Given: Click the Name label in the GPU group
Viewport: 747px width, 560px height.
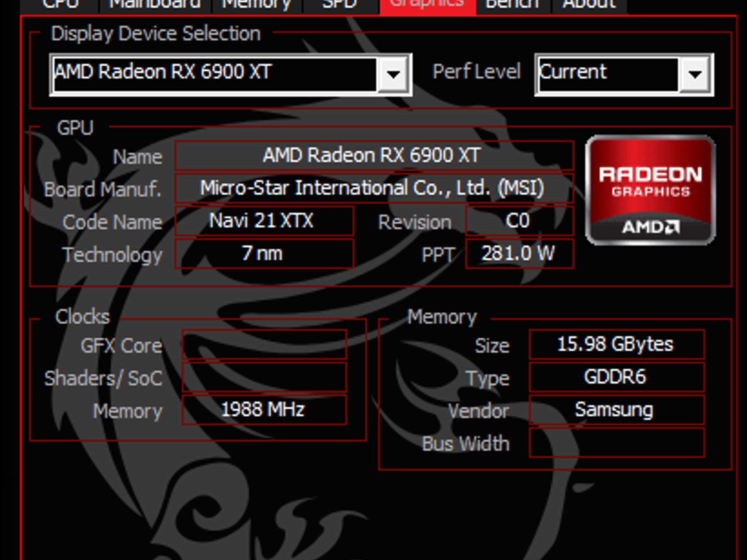Looking at the screenshot, I should pos(137,157).
